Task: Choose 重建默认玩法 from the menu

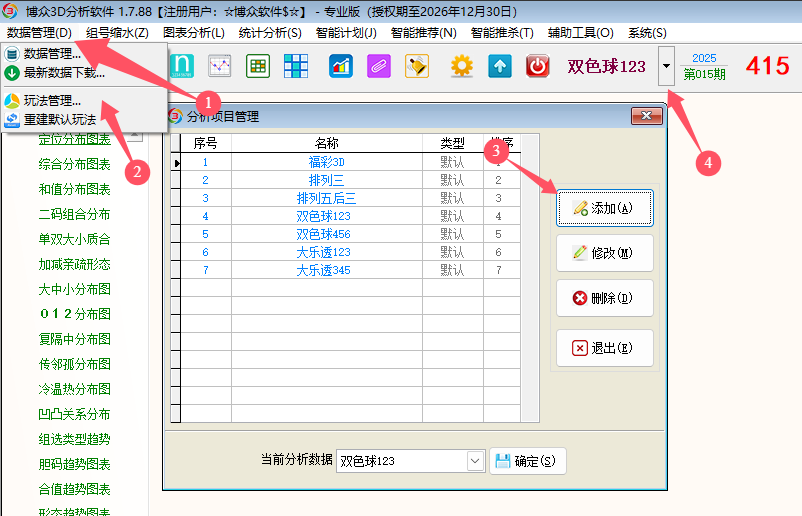Action: coord(60,119)
